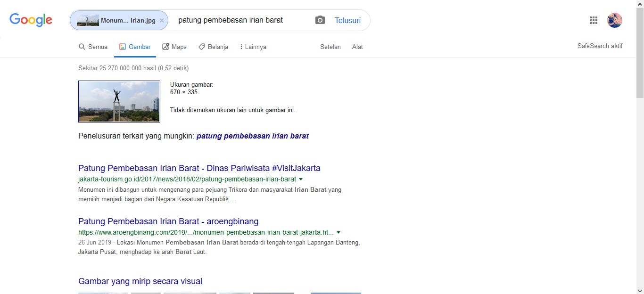
Task: Open the related search patung pembebasan irian barat
Action: coord(253,136)
